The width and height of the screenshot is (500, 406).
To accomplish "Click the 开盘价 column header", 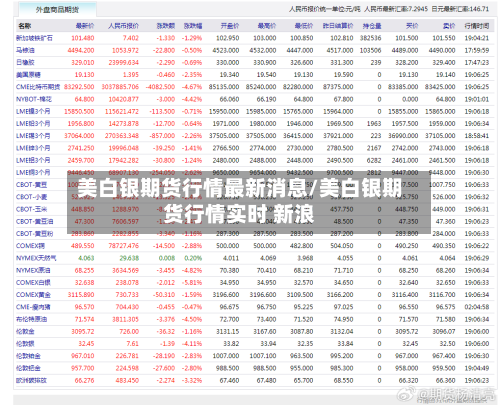I will [x=230, y=26].
